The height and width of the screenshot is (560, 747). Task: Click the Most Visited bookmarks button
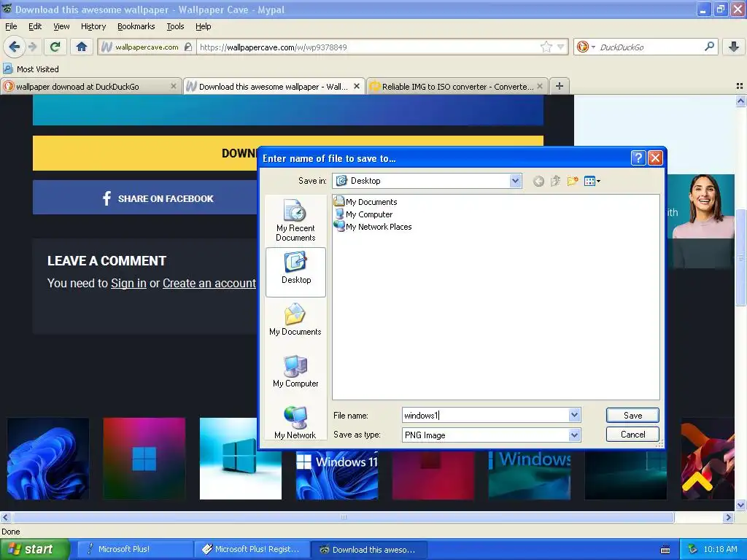pos(31,69)
